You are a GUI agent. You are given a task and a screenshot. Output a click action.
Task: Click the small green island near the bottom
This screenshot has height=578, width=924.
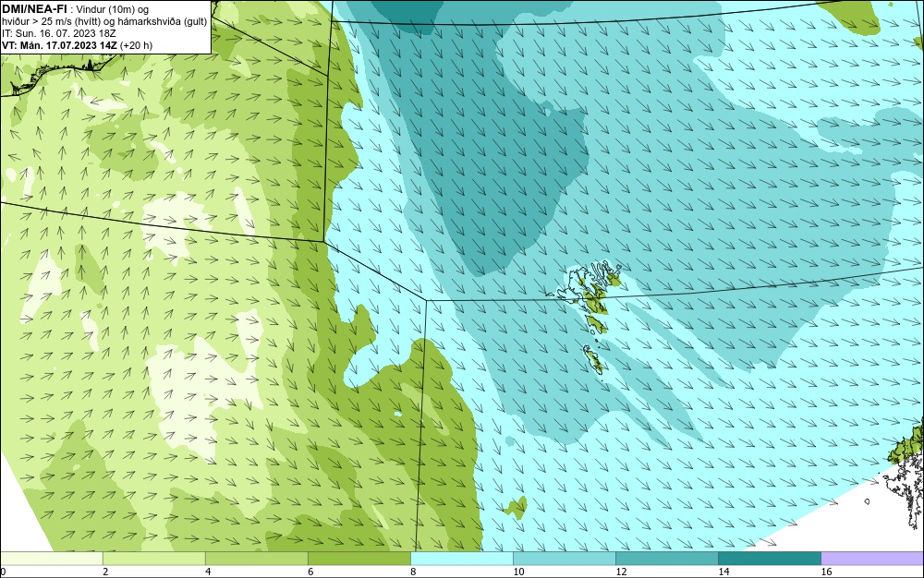pyautogui.click(x=517, y=508)
